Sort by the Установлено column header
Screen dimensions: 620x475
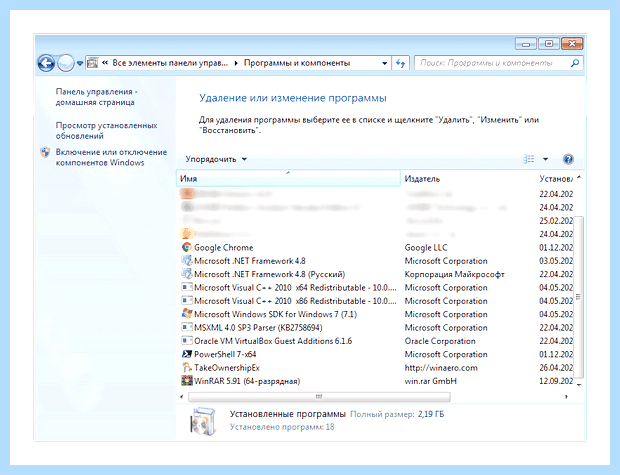coord(556,179)
